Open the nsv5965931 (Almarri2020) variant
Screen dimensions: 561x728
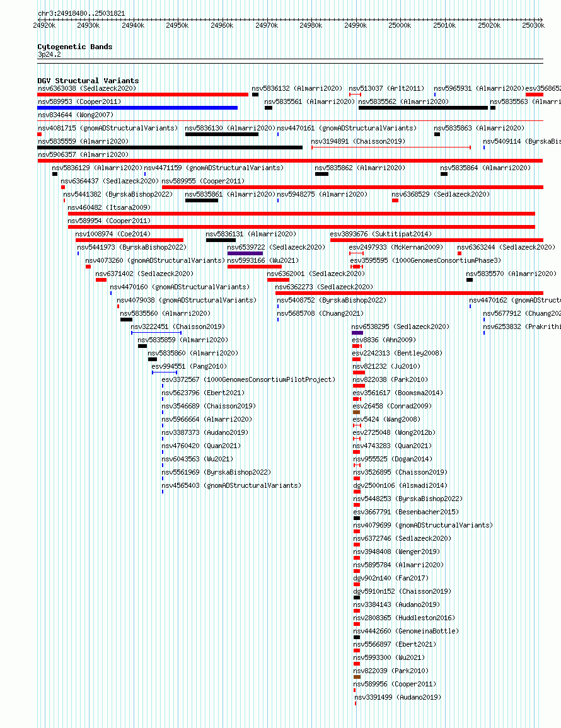[479, 88]
